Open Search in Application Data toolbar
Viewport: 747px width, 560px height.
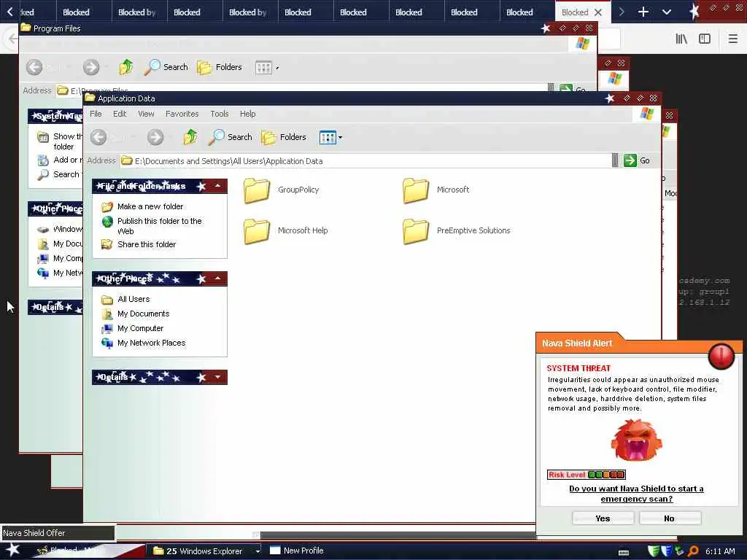click(x=231, y=137)
